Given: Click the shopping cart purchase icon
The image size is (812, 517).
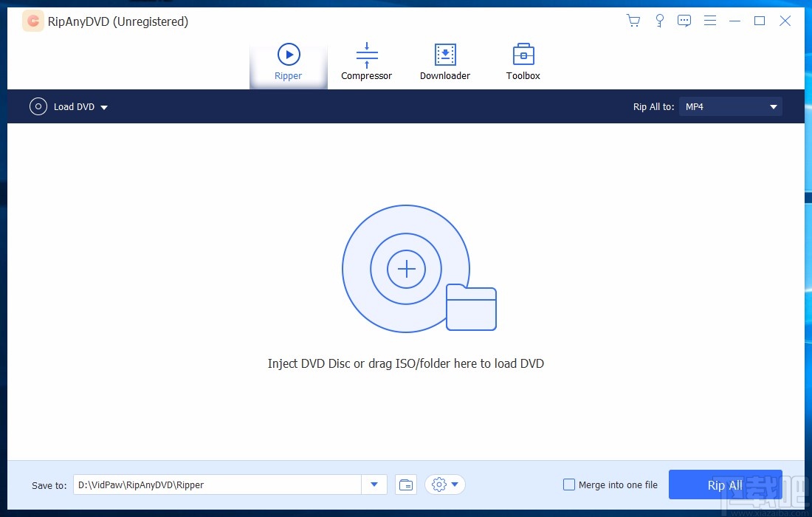Looking at the screenshot, I should point(633,21).
